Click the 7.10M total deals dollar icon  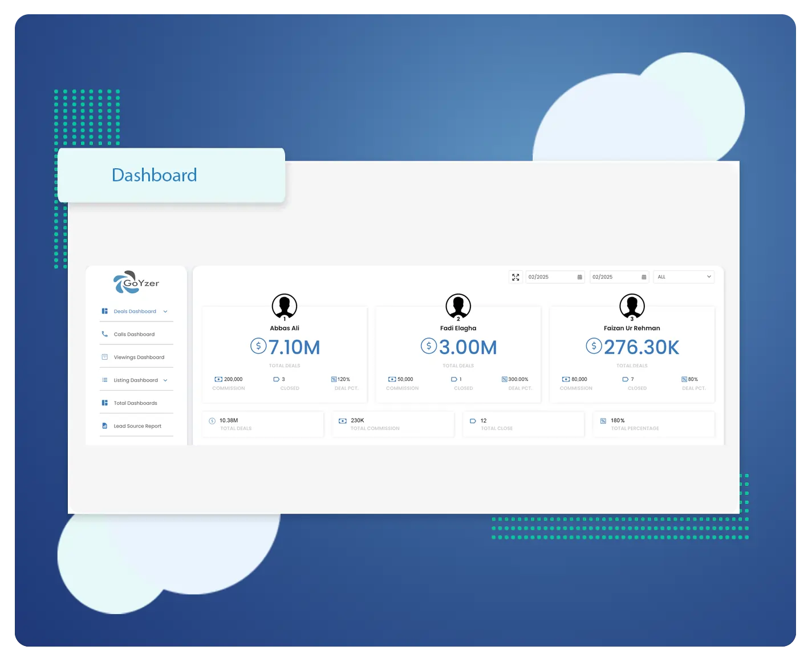tap(258, 346)
